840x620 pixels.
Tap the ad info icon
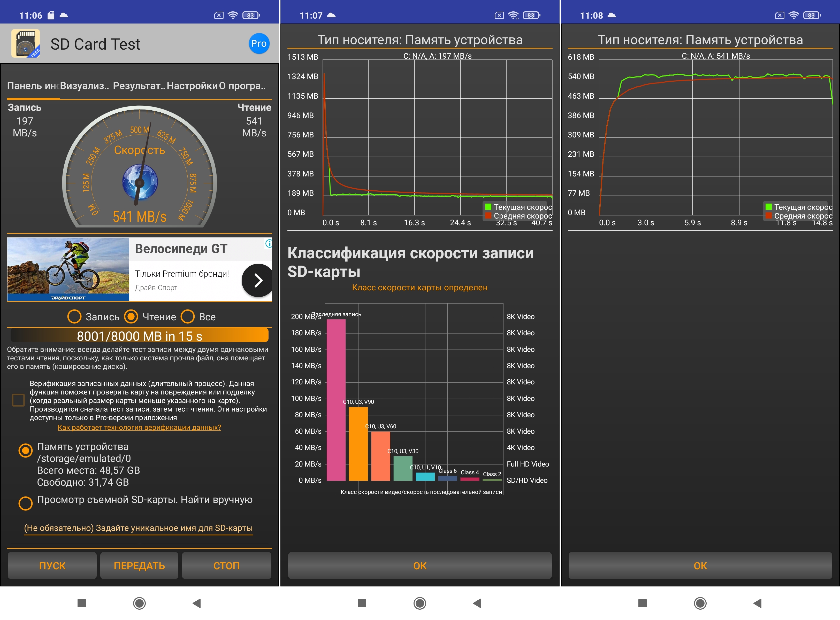(269, 244)
